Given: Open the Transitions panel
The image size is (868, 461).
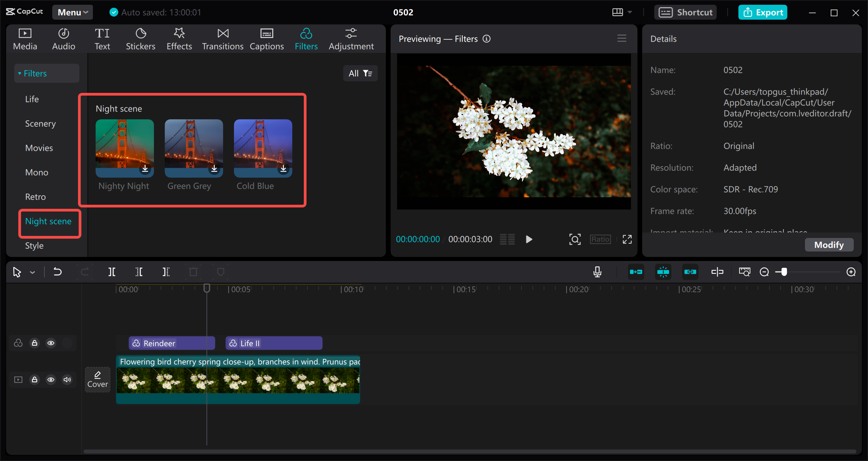Looking at the screenshot, I should point(222,38).
